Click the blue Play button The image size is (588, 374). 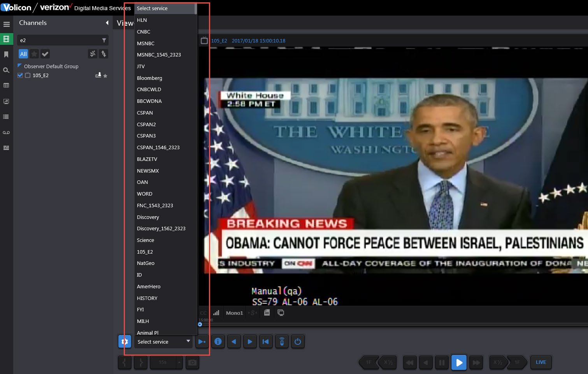tap(459, 362)
